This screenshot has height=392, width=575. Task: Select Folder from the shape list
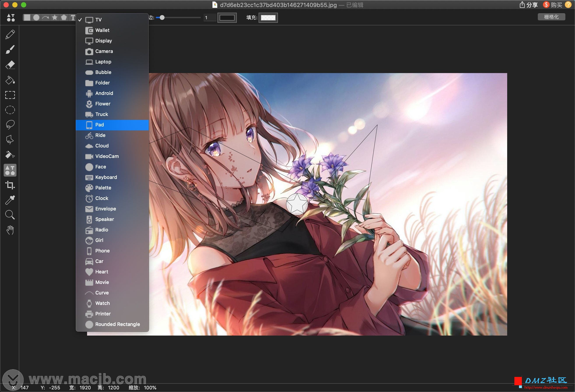pos(112,83)
